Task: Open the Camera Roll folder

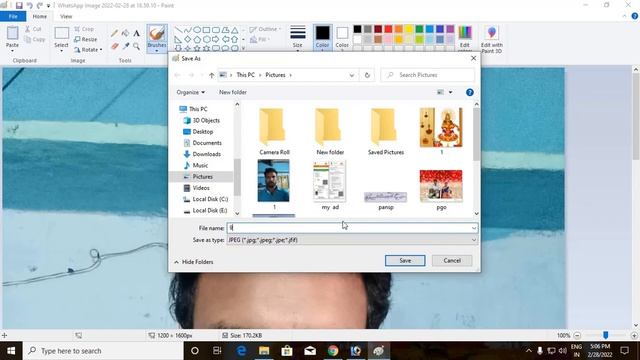Action: coord(274,131)
